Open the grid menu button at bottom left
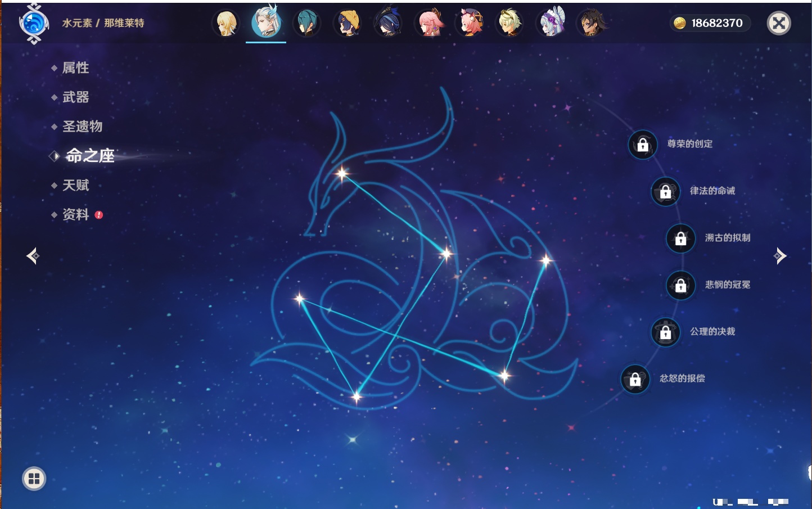This screenshot has width=812, height=509. (34, 479)
